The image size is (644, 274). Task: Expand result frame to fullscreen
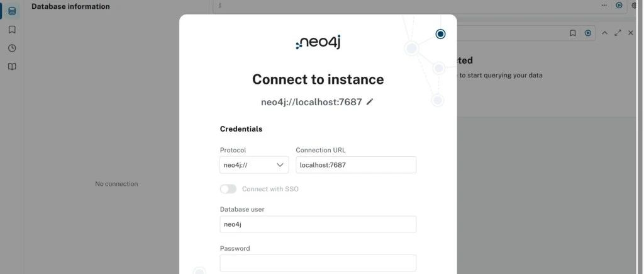618,33
